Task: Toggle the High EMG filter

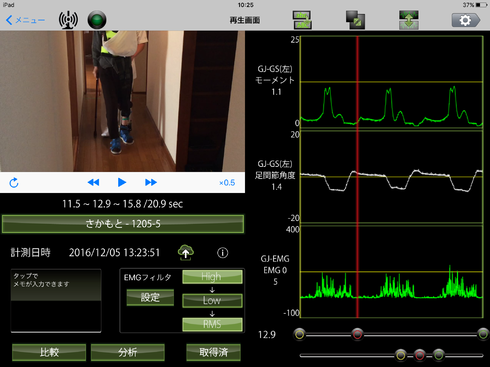Action: click(212, 277)
